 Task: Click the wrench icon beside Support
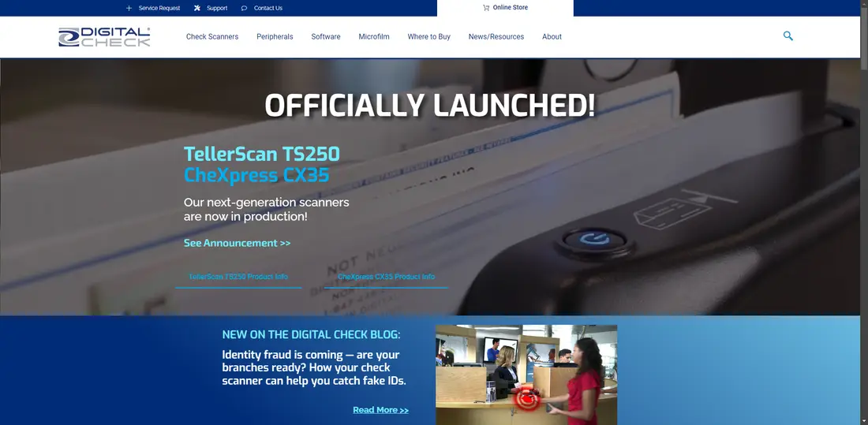(197, 9)
